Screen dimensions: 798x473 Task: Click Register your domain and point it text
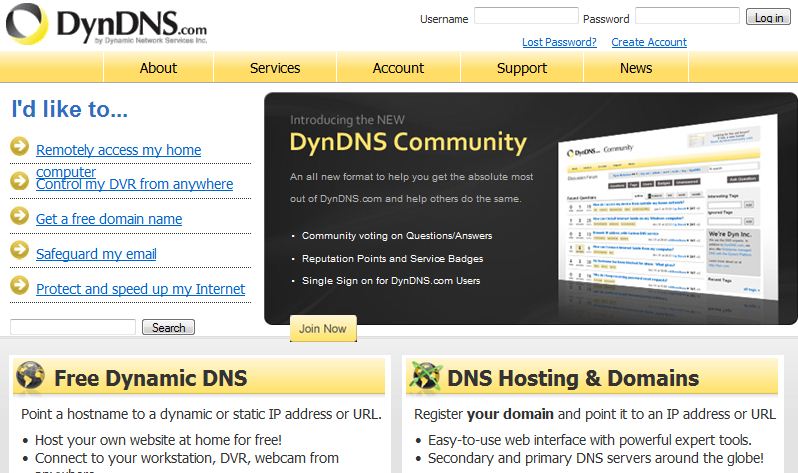595,414
